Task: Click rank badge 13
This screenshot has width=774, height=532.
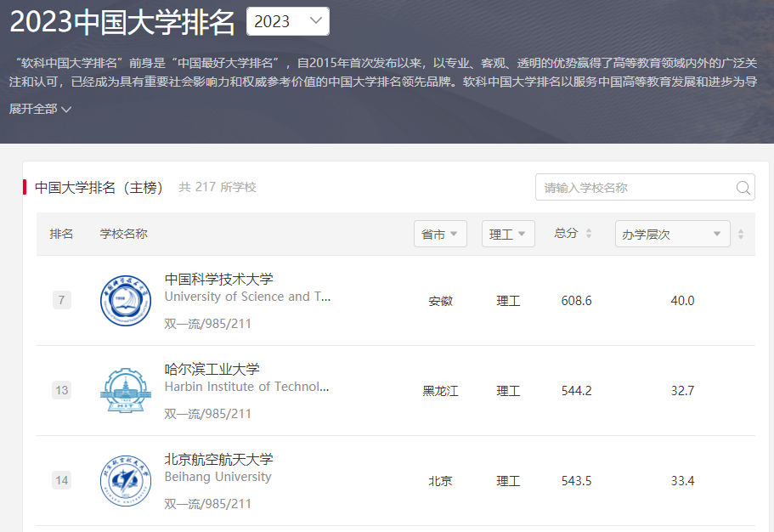Action: click(x=62, y=390)
